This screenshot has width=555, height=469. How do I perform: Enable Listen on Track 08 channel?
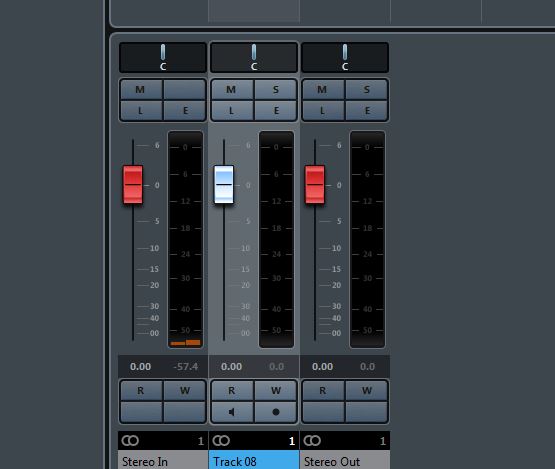[x=232, y=110]
